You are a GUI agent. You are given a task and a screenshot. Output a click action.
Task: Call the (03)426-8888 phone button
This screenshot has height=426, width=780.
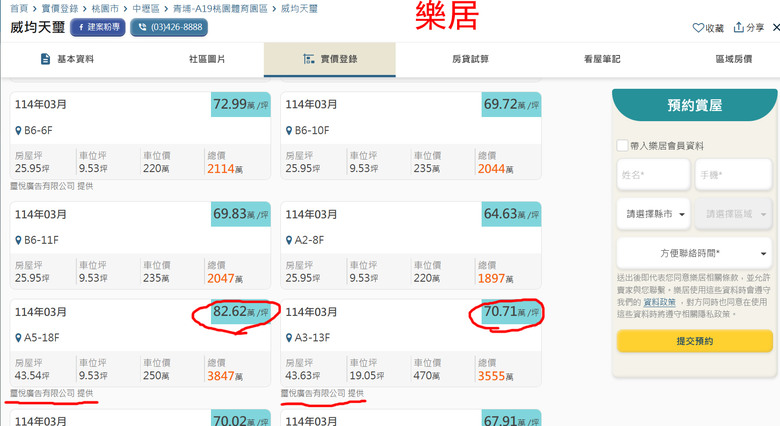coord(169,27)
